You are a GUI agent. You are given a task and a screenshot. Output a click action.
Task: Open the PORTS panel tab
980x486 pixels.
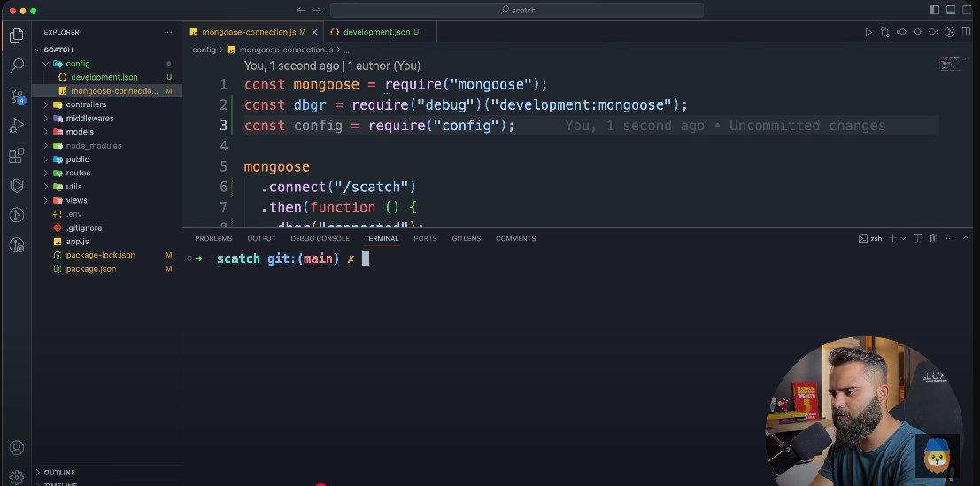[x=425, y=239]
